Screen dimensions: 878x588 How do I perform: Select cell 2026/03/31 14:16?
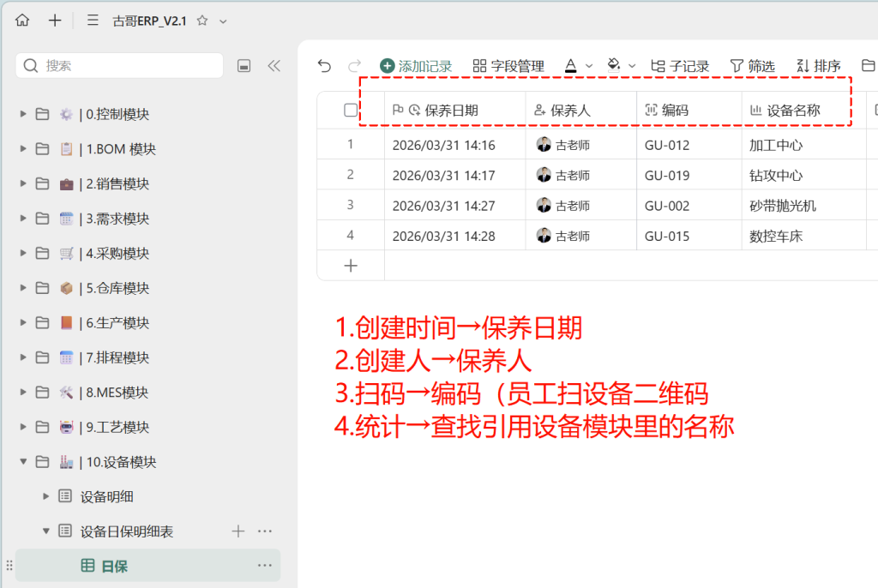pos(455,145)
